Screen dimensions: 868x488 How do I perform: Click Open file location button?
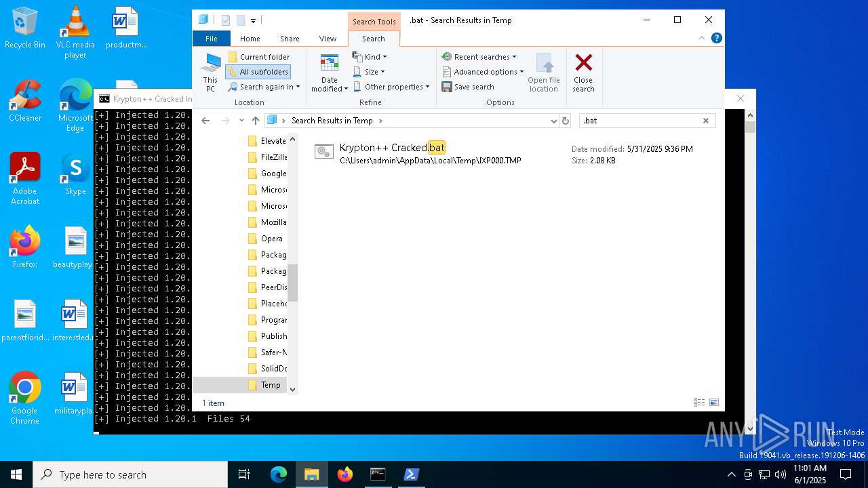544,73
